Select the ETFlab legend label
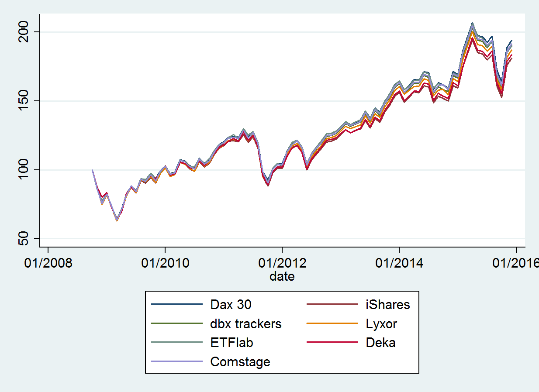The width and height of the screenshot is (539, 392). coord(231,343)
